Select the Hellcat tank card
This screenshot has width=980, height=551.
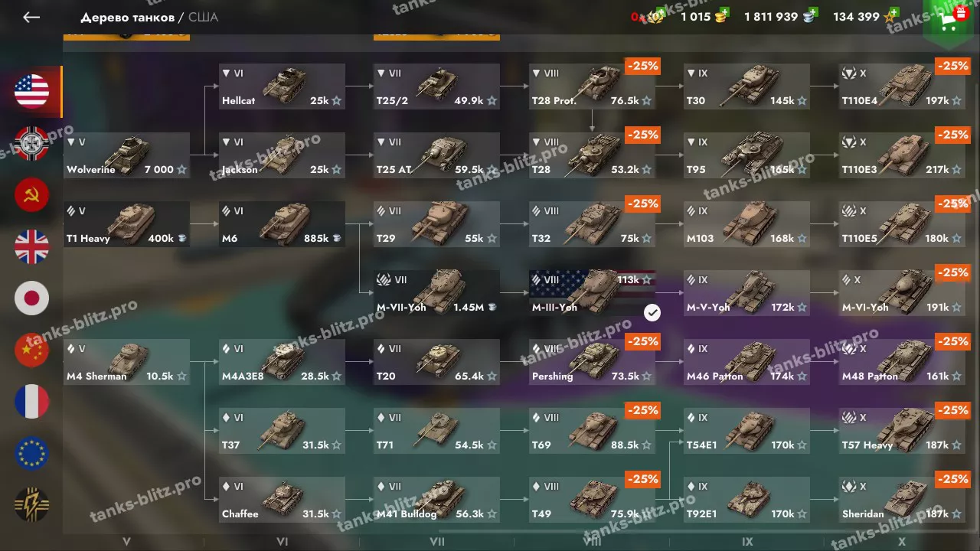pyautogui.click(x=282, y=86)
